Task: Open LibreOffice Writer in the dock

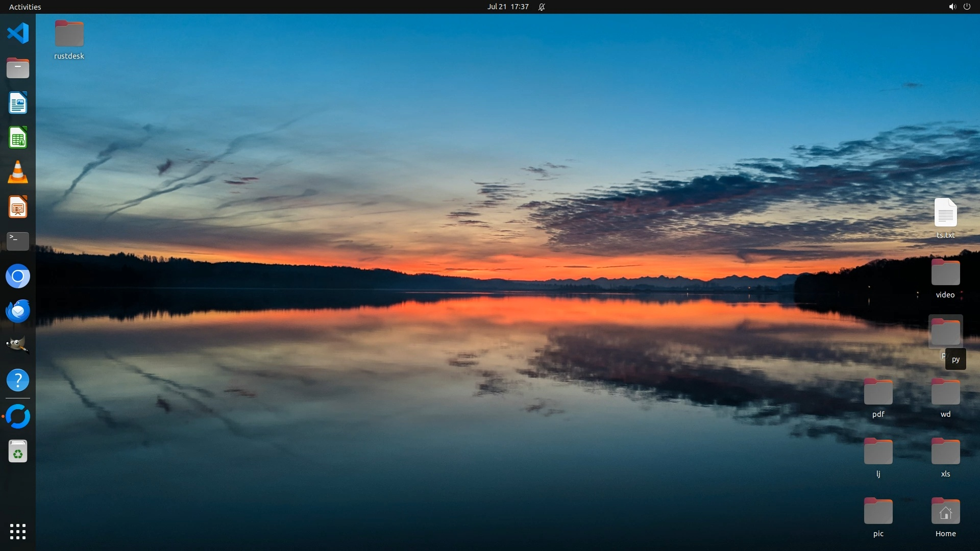Action: tap(18, 103)
